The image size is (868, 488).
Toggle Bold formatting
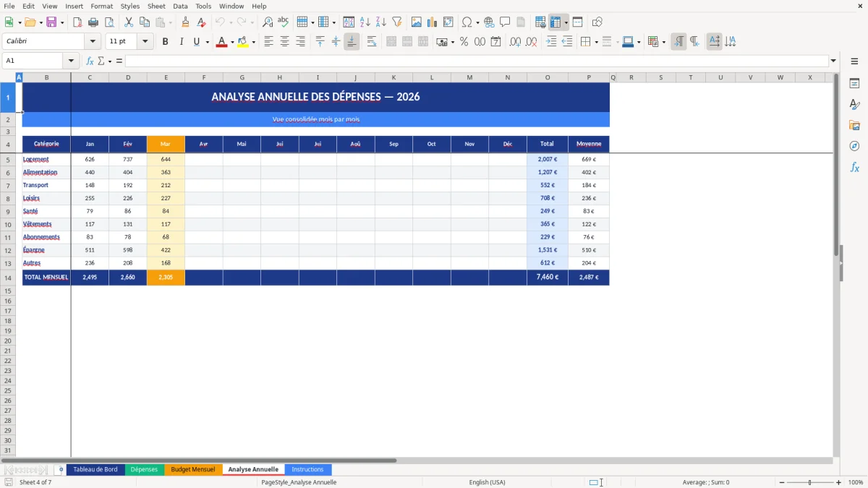[166, 42]
